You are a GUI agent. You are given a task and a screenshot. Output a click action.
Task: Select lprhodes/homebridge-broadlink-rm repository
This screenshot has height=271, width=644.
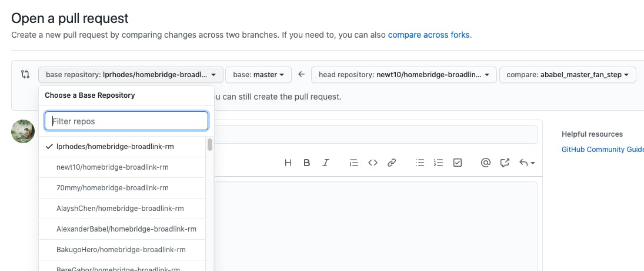point(122,146)
